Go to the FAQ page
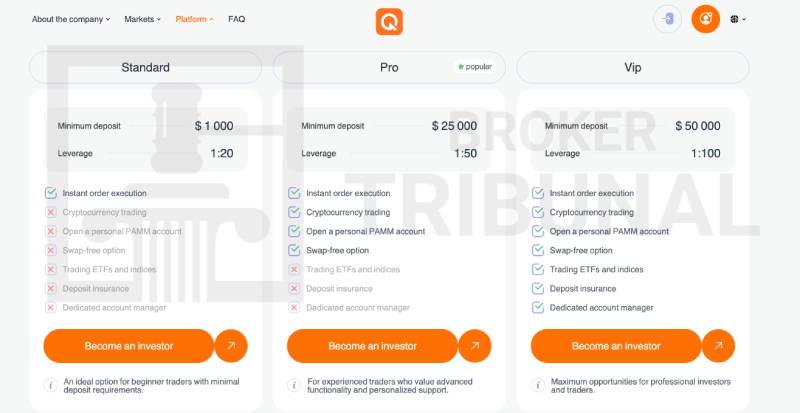 (236, 19)
